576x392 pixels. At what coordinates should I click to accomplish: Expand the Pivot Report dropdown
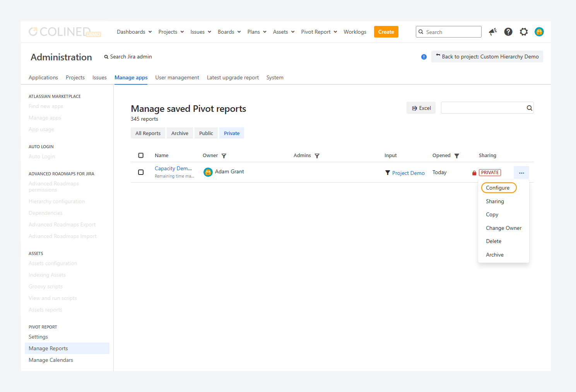tap(319, 32)
